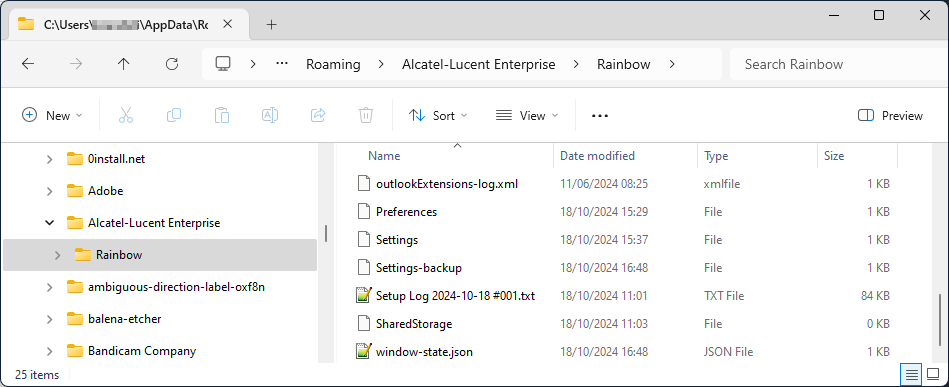This screenshot has height=387, width=949.
Task: Open the View dropdown menu
Action: tap(527, 115)
